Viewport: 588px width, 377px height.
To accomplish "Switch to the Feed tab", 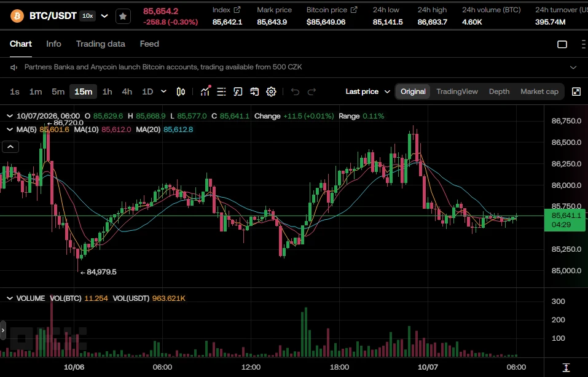I will pyautogui.click(x=149, y=44).
